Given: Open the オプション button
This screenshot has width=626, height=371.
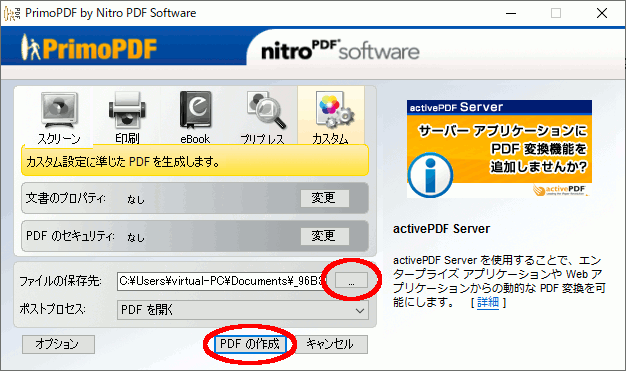Looking at the screenshot, I should 58,344.
